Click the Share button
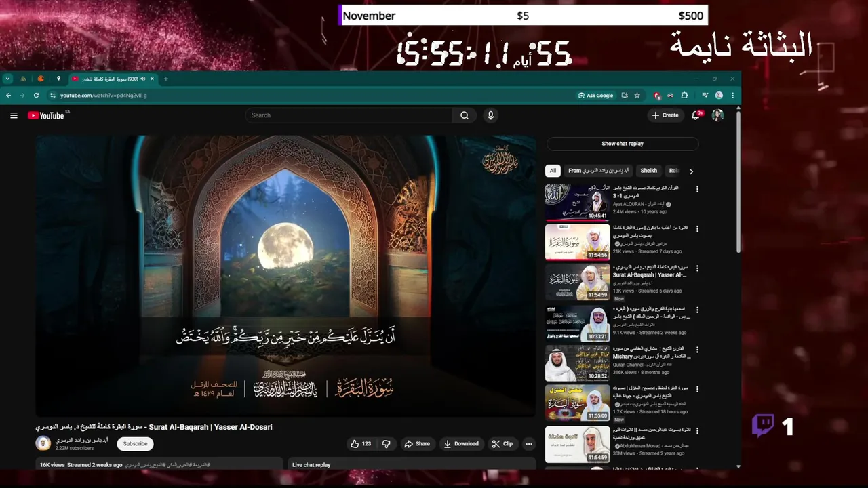Viewport: 868px width, 488px height. click(417, 444)
